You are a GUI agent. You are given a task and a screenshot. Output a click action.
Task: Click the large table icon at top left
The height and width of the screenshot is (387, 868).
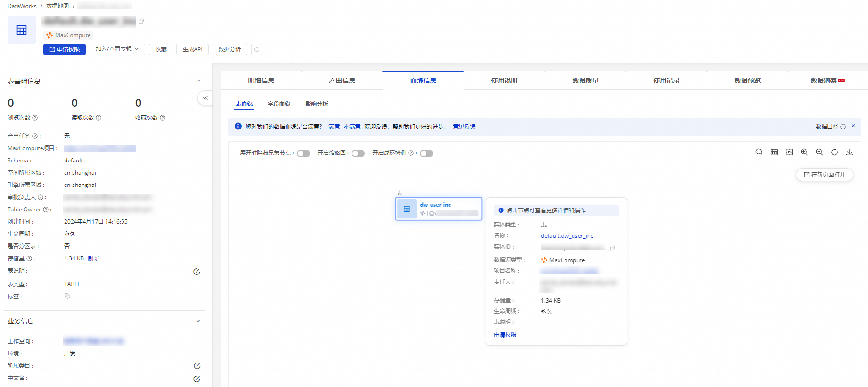22,30
